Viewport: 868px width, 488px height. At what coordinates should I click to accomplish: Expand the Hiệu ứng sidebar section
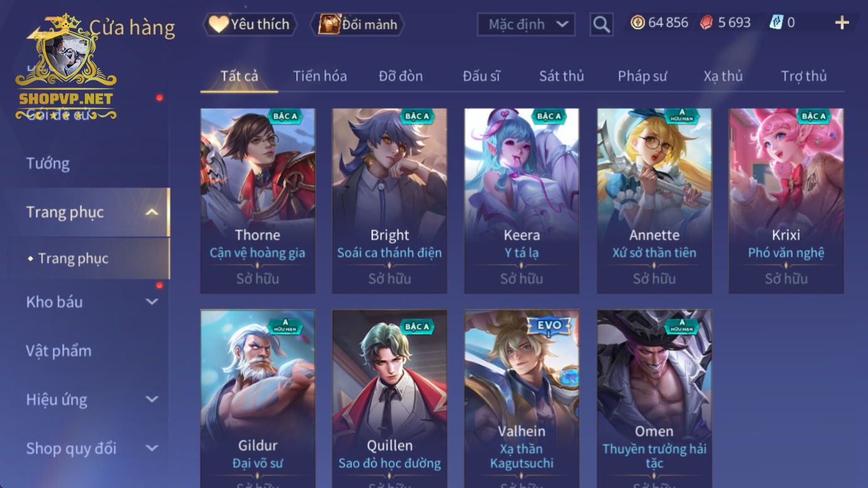tap(152, 399)
